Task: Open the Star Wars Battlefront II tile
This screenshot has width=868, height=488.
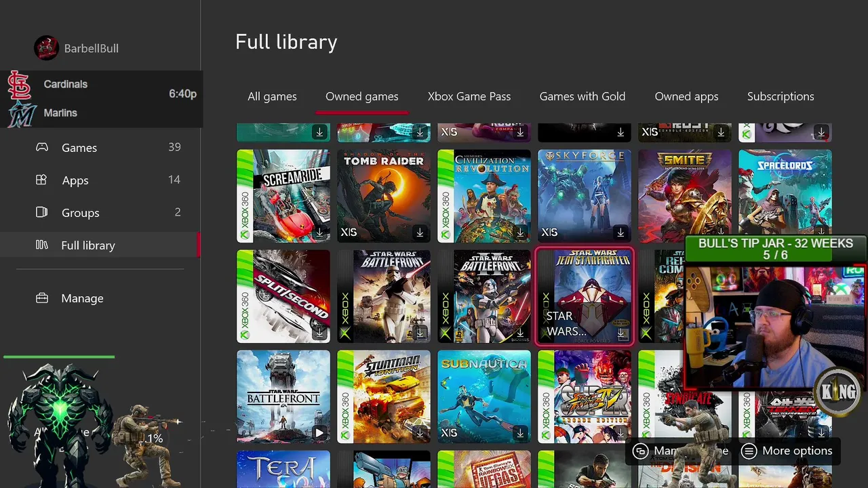Action: tap(484, 296)
